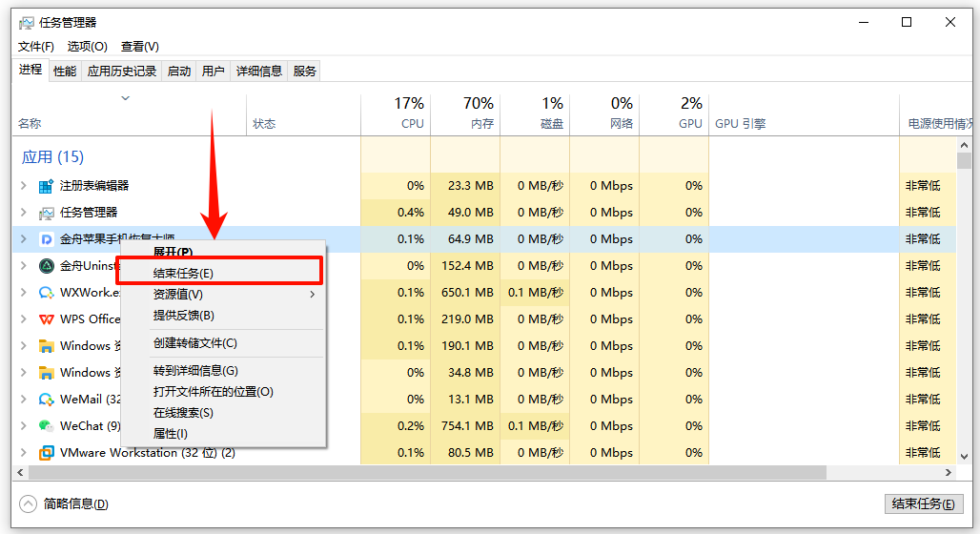This screenshot has width=980, height=534.
Task: Sort by the 状态 column header
Action: click(304, 113)
